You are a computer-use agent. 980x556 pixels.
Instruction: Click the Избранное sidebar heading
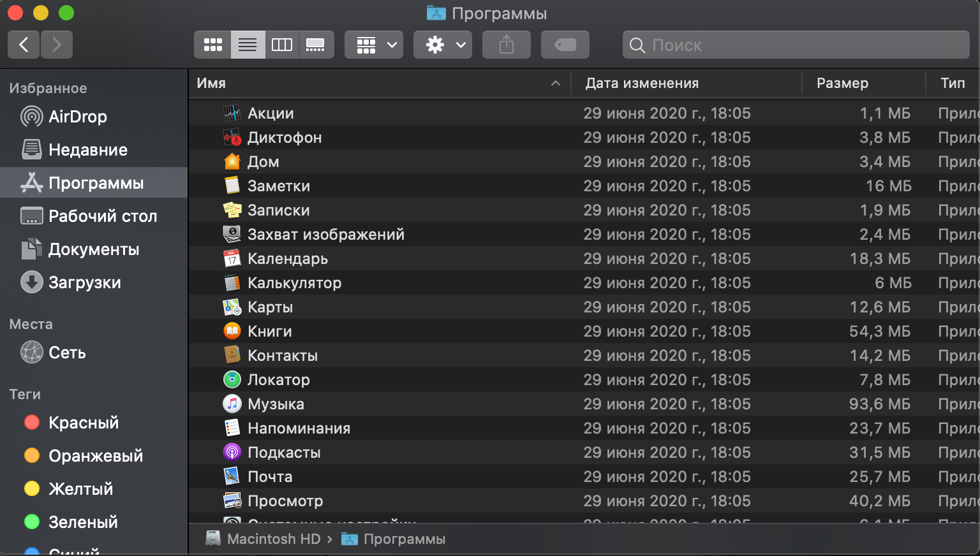[48, 89]
